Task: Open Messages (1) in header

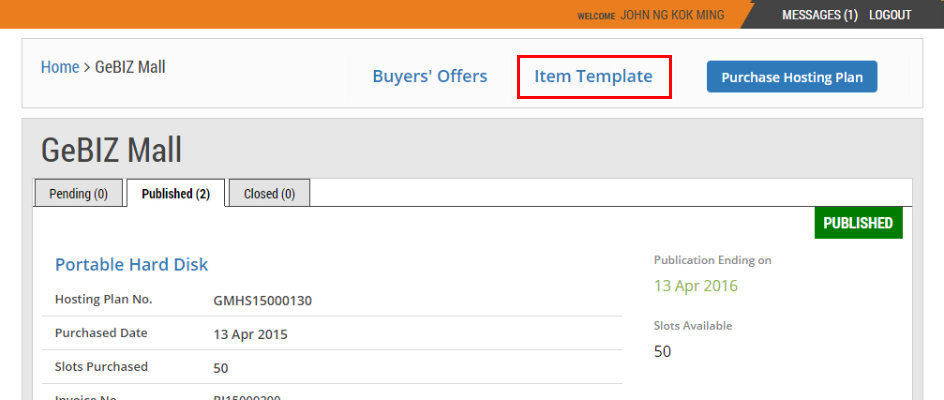Action: click(x=820, y=15)
